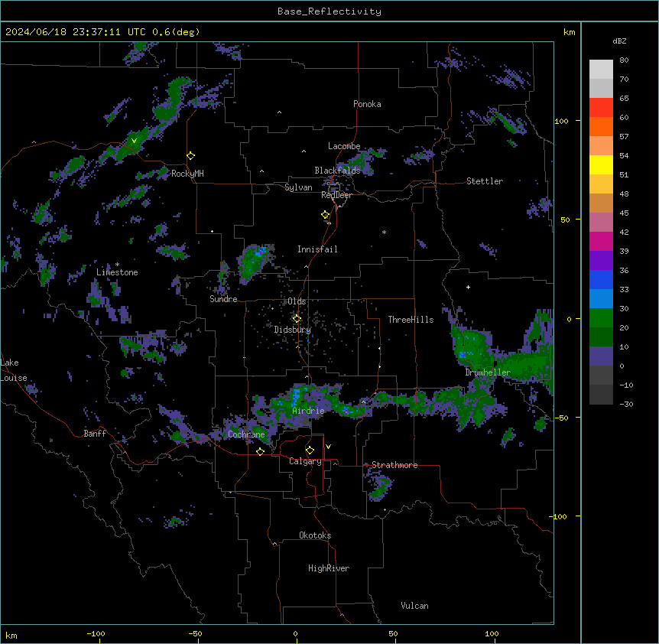Pick the red 65-60 dBZ legend swatch

click(x=601, y=107)
